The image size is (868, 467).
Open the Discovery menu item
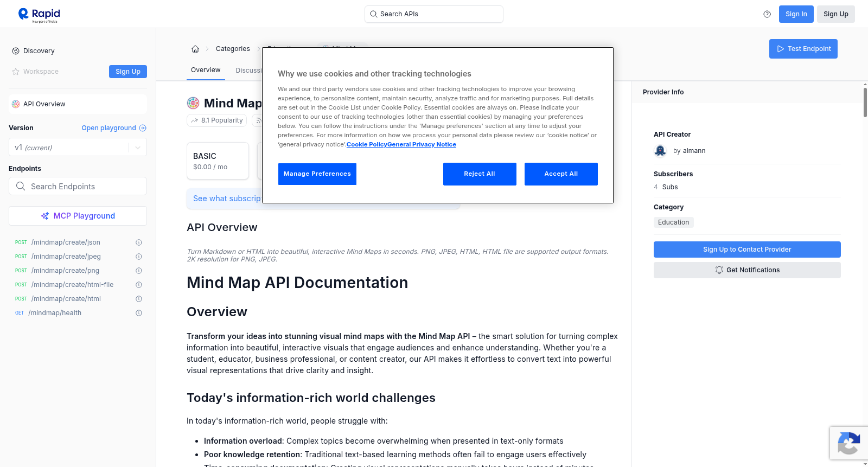coord(39,51)
